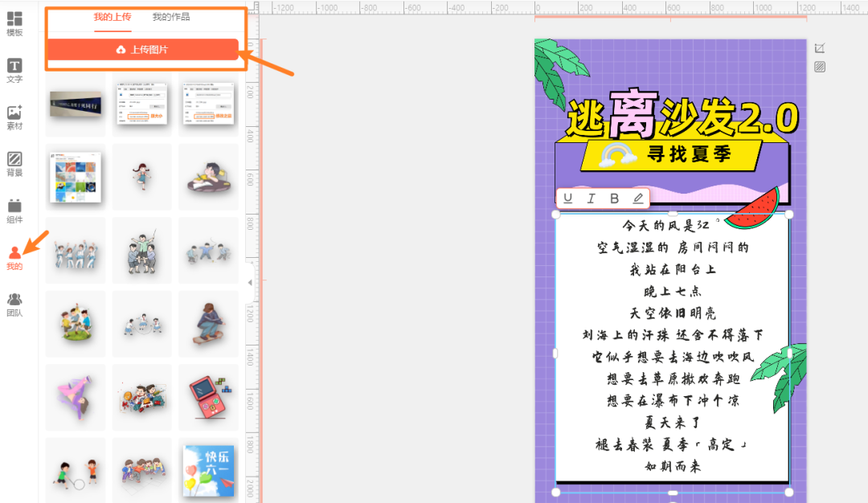Click the poem line 如期而来
This screenshot has width=868, height=503.
[x=673, y=466]
